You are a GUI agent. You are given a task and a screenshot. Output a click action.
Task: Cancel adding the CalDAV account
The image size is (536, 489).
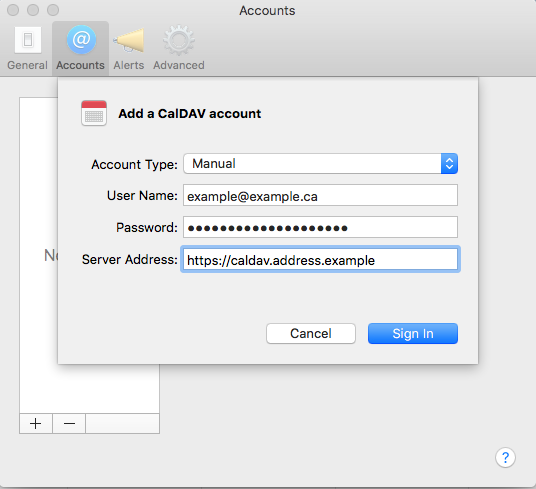click(x=311, y=334)
